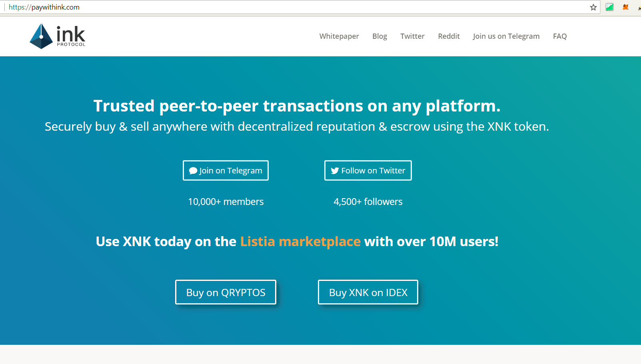Click the Telegram chat bubble icon
Viewport: 641px width, 364px height.
[193, 171]
